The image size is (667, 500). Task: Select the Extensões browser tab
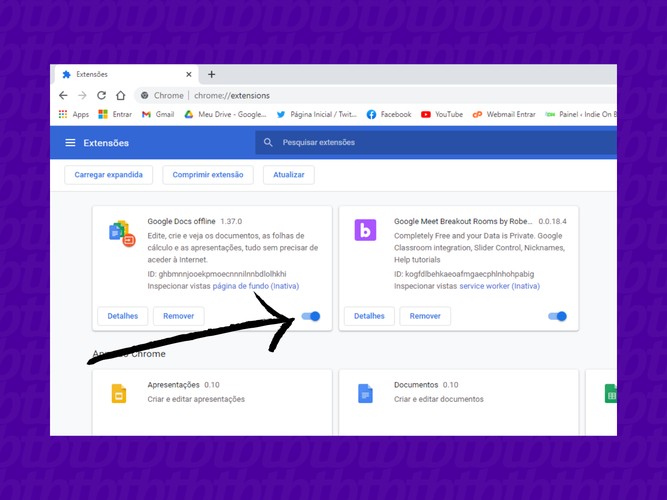(125, 74)
